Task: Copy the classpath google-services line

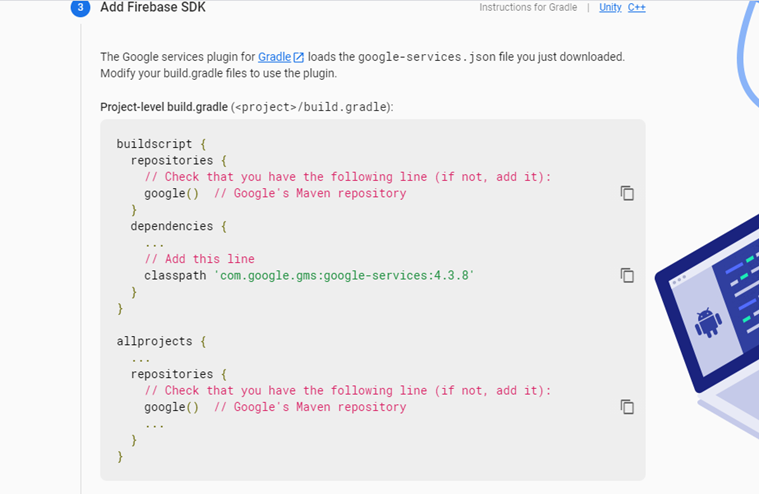Action: coord(627,275)
